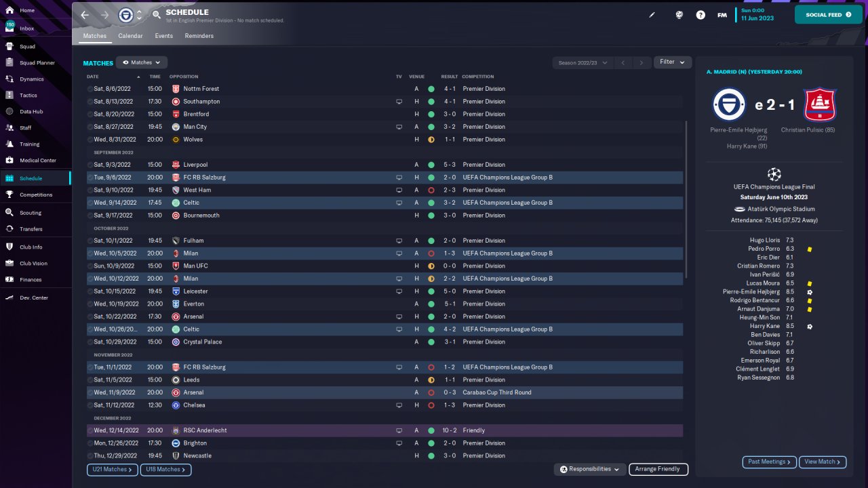Screen dimensions: 868x488
Task: Open Squad Planner icon in sidebar
Action: pyautogui.click(x=9, y=63)
